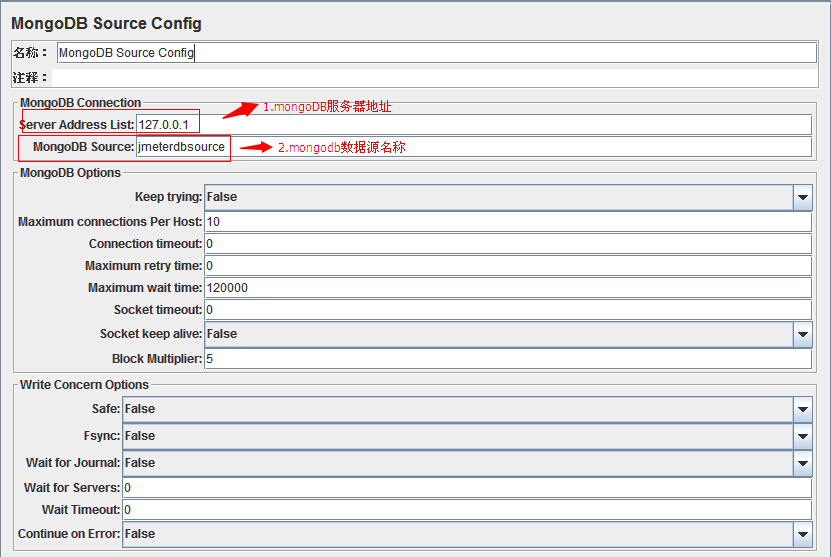Open the Keep trying dropdown arrow

click(x=802, y=197)
